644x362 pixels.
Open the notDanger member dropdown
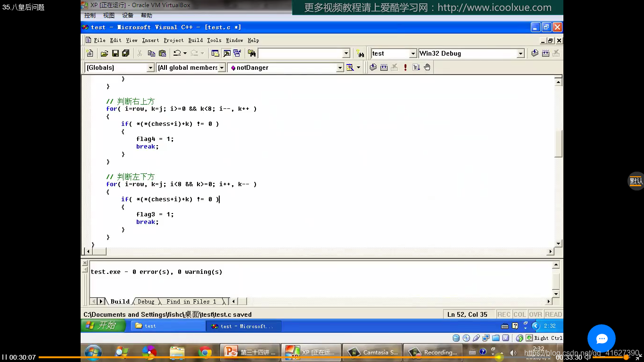[340, 68]
